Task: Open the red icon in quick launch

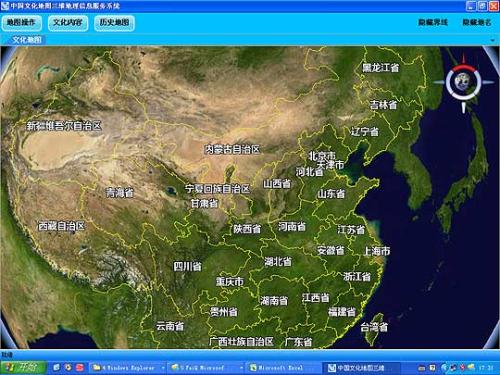Action: (80, 367)
